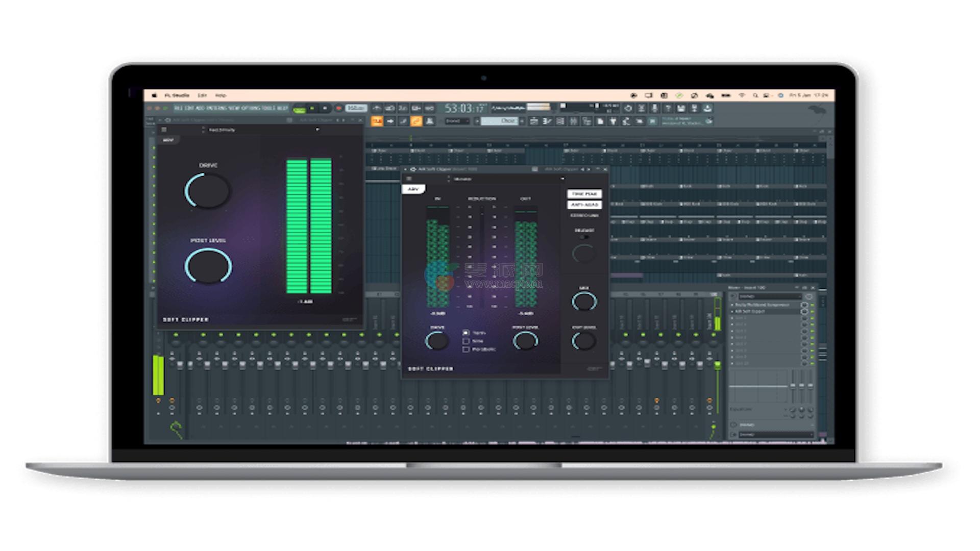Open the mixer input routing dropdown at the top of the mixer panel

[771, 296]
